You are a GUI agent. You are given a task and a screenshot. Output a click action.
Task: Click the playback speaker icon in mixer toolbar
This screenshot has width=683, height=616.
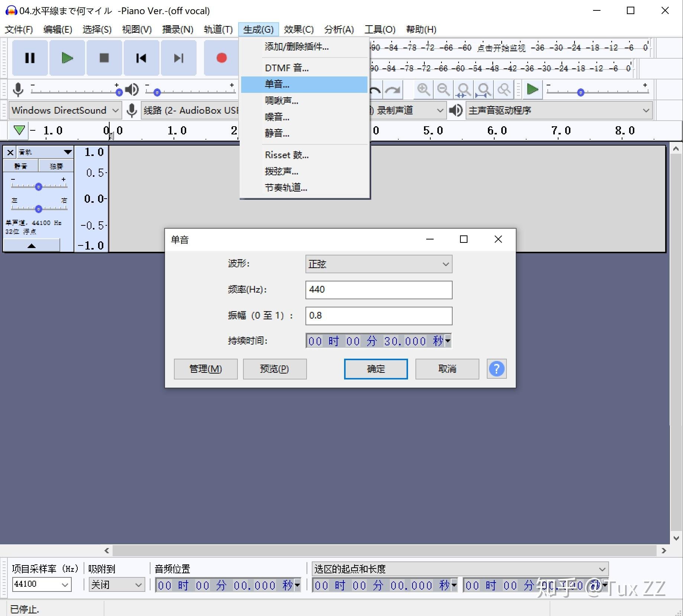tap(132, 89)
